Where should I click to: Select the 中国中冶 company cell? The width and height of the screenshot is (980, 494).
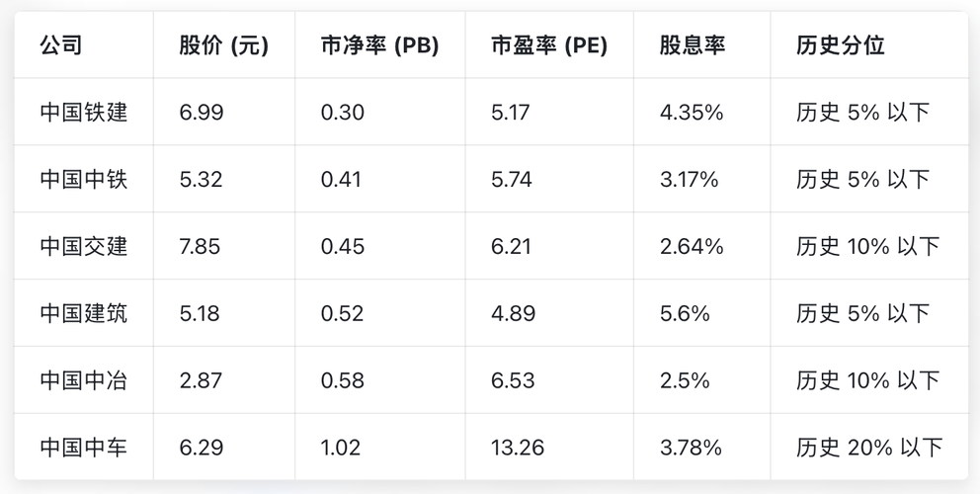84,380
